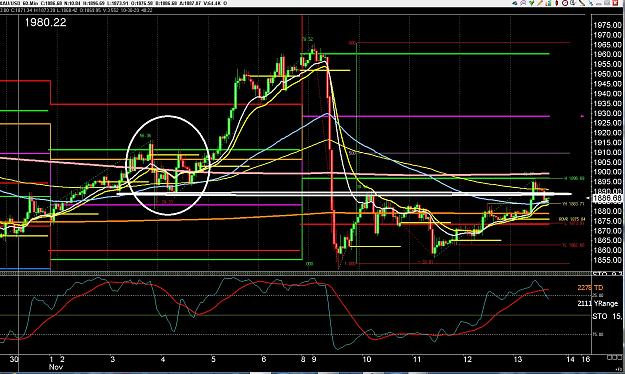The width and height of the screenshot is (625, 374).
Task: Click the dark arrow icon left of magnifier
Action: click(515, 3)
